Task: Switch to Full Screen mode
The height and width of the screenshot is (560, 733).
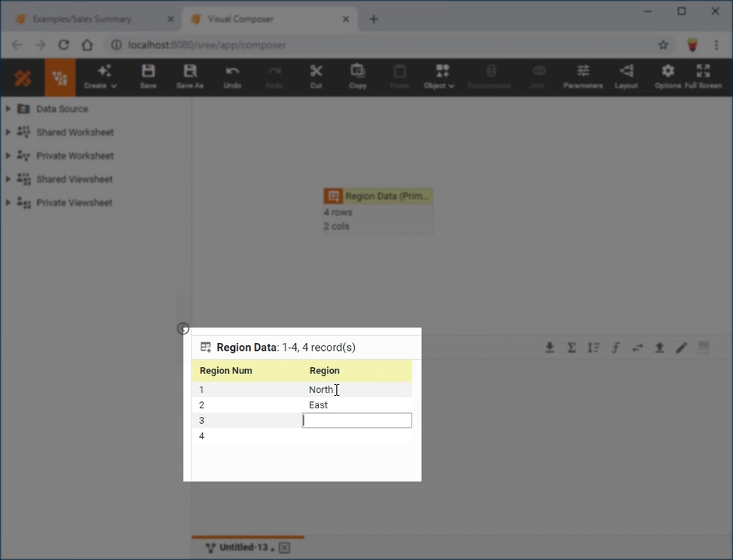Action: coord(703,77)
